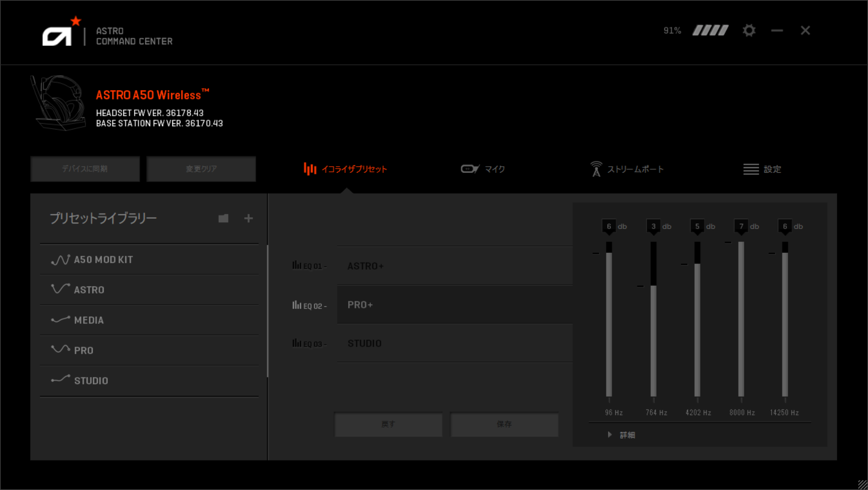Expand the 詳細 disclosure triangle
Viewport: 868px width, 490px height.
pos(610,435)
